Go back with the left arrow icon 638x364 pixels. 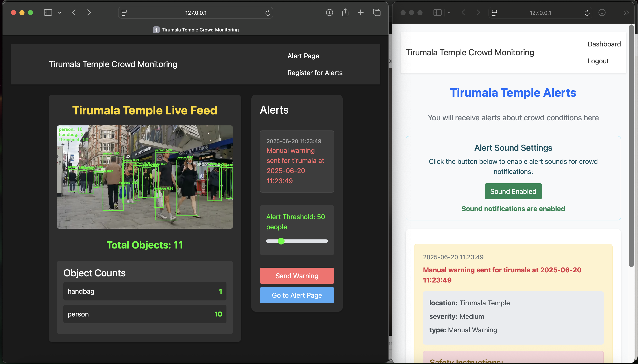coord(74,12)
